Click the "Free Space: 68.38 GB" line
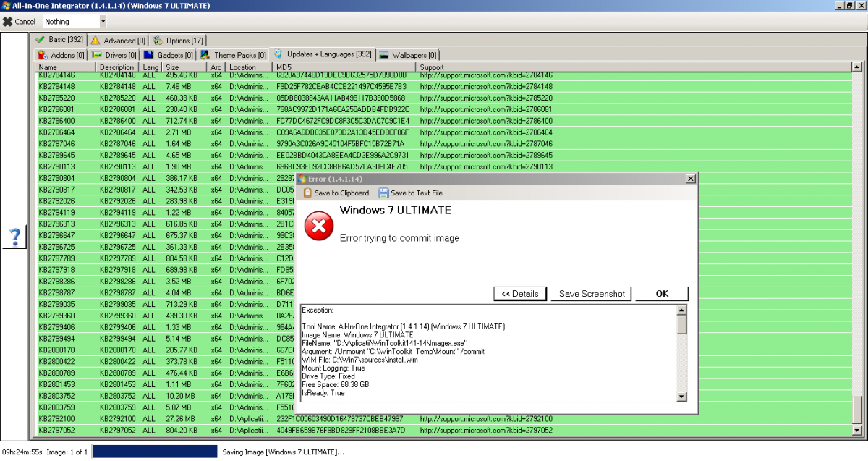The height and width of the screenshot is (461, 868). 335,384
